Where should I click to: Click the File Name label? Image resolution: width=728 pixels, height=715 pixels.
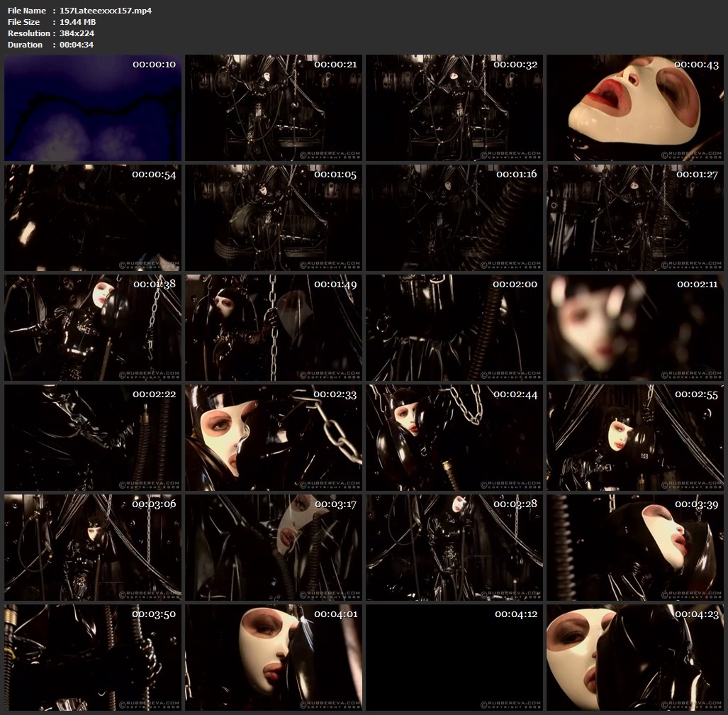coord(27,10)
